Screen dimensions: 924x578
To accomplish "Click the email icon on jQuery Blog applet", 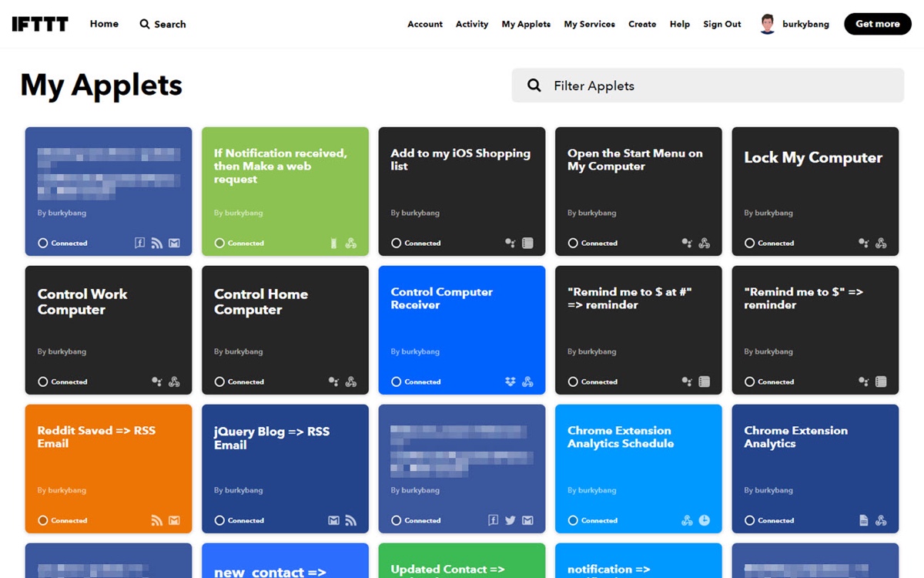I will tap(333, 520).
